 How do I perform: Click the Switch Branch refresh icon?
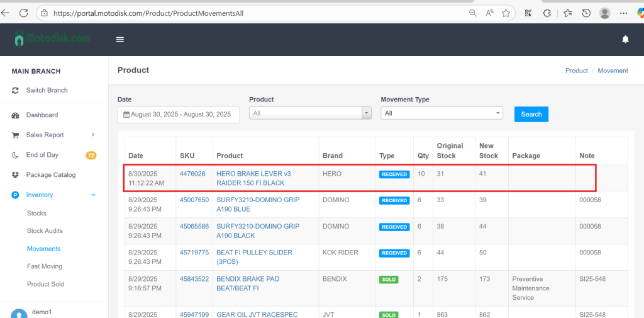pos(16,91)
